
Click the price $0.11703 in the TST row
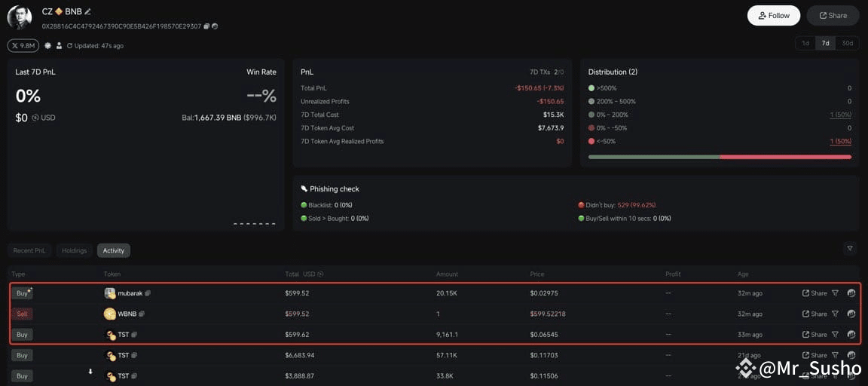click(543, 355)
